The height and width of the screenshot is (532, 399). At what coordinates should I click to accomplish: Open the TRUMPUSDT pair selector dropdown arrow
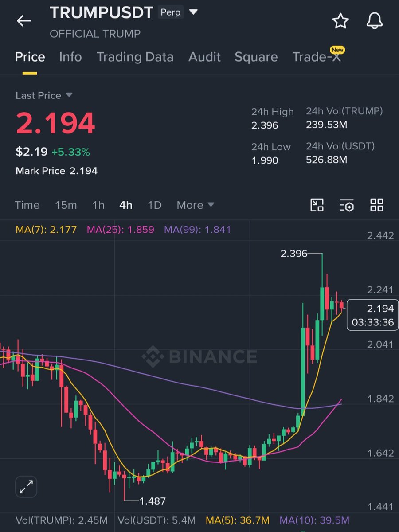pos(193,12)
